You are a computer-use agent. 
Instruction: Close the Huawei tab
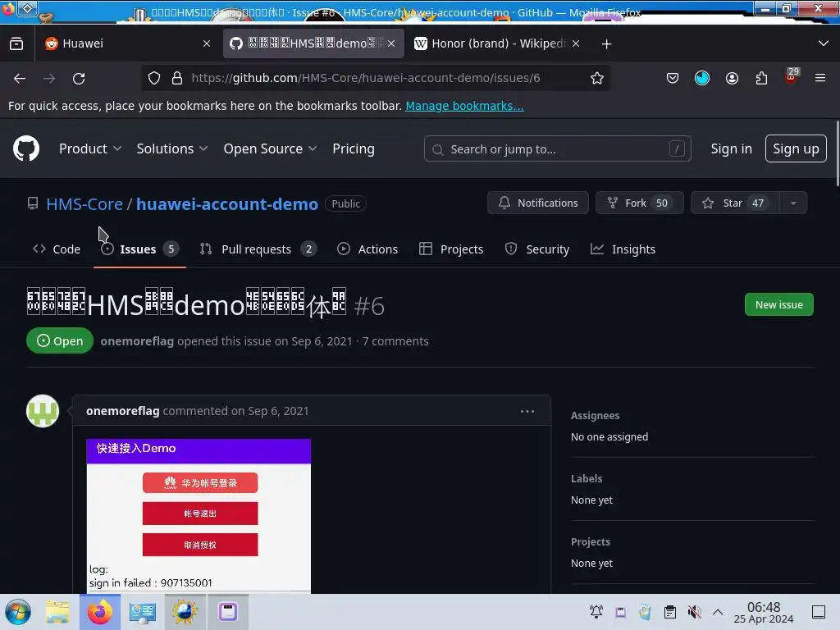[x=207, y=44]
